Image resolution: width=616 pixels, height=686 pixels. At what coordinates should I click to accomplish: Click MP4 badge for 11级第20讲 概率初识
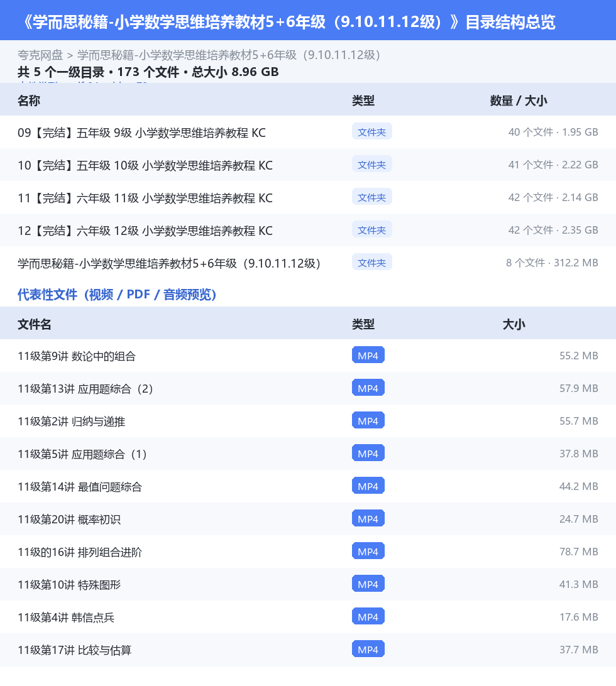368,519
